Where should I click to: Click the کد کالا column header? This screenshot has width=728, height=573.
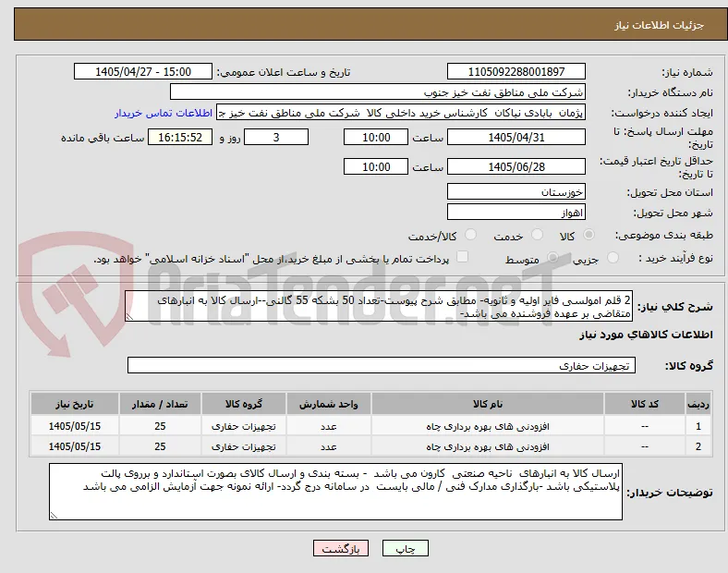point(645,404)
